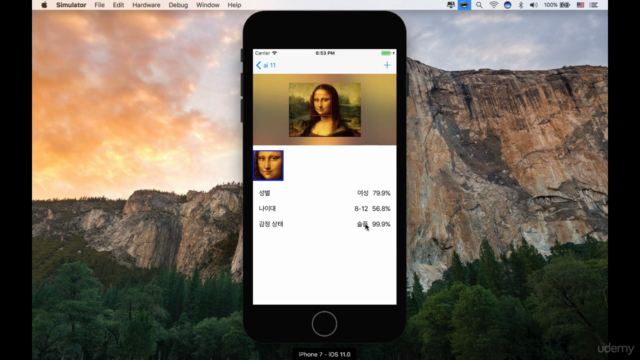Click the red face detection box
Image resolution: width=640 pixels, height=360 pixels.
click(x=322, y=104)
